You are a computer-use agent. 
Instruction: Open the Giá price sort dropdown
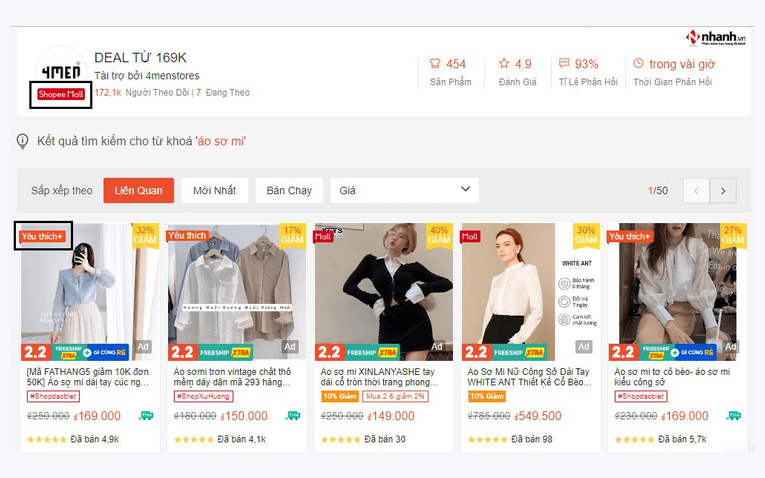404,191
